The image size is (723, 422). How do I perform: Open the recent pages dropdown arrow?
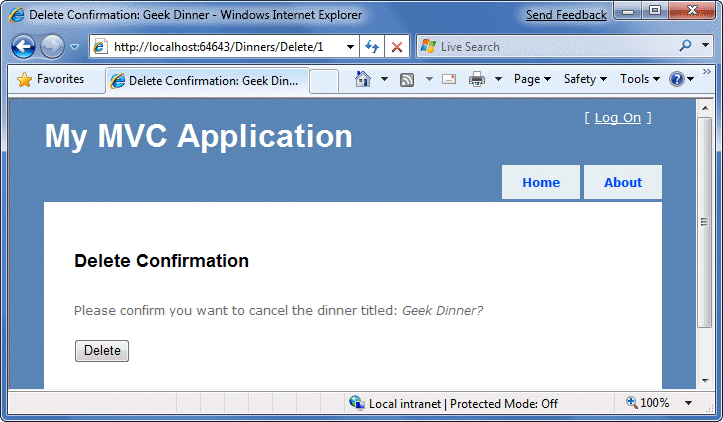coord(74,47)
